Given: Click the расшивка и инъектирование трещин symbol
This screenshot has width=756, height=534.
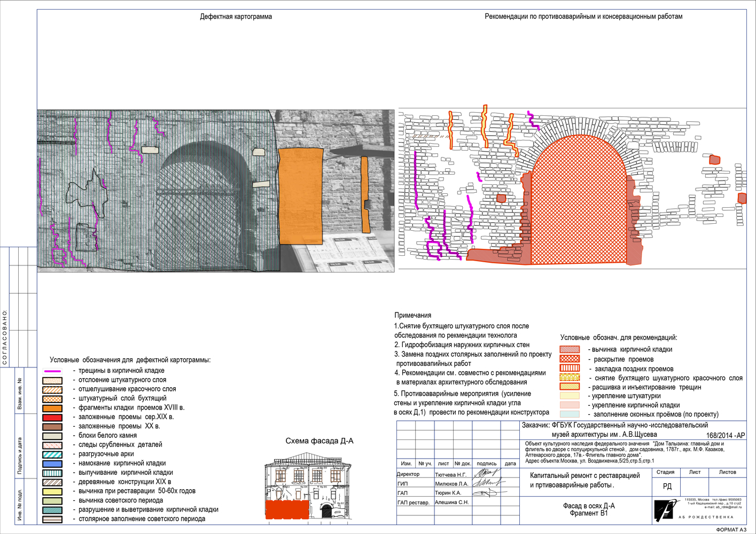Looking at the screenshot, I should (569, 387).
